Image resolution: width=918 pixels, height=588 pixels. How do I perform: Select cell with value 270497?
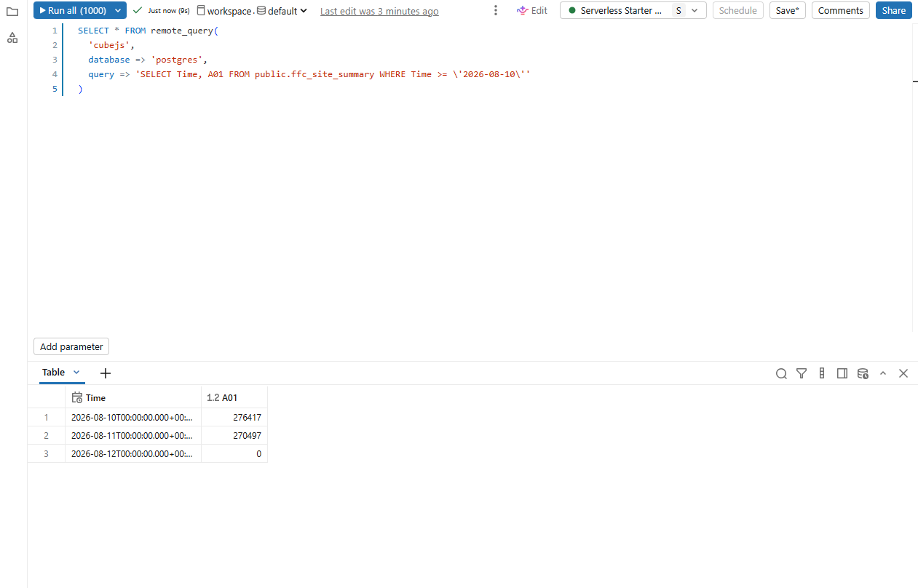click(x=234, y=435)
